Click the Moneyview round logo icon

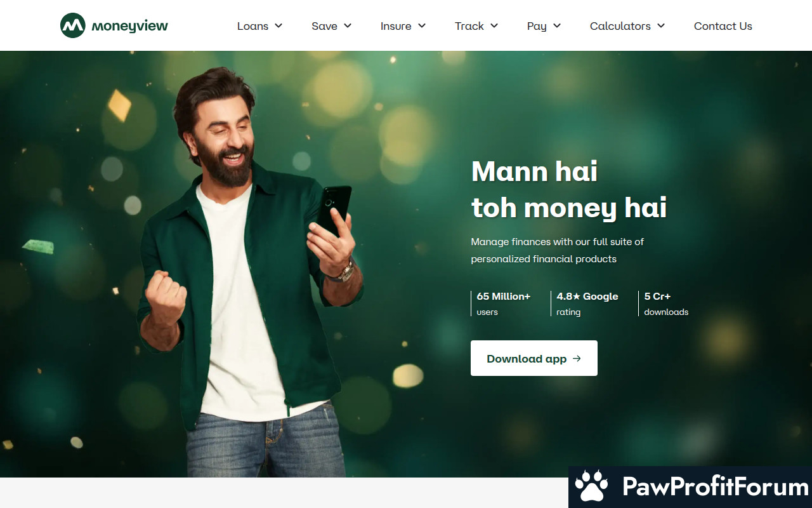(73, 25)
